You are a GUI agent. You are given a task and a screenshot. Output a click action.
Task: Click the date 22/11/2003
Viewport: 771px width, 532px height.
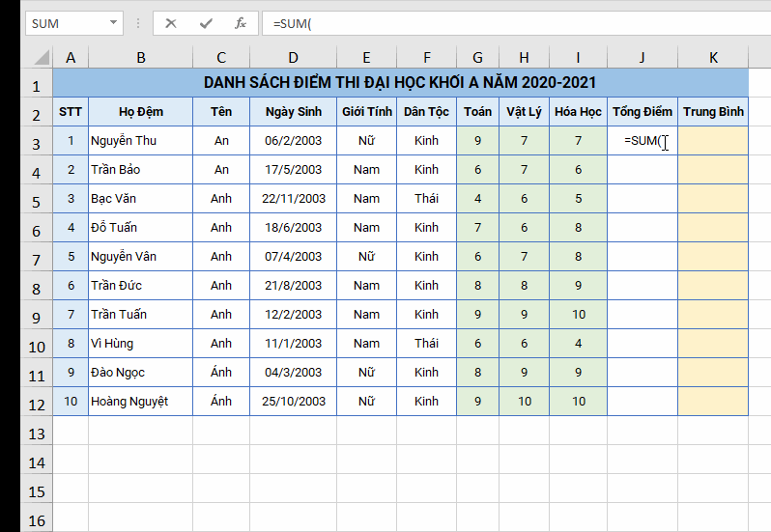(294, 199)
